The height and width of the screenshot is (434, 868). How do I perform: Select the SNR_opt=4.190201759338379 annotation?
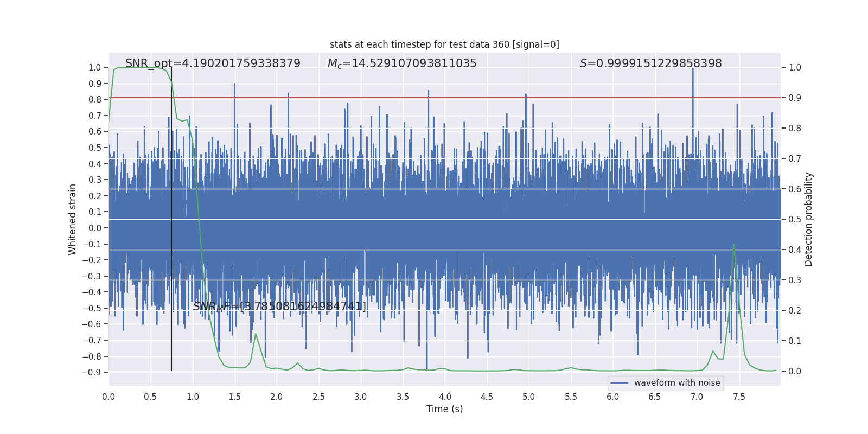coord(213,63)
